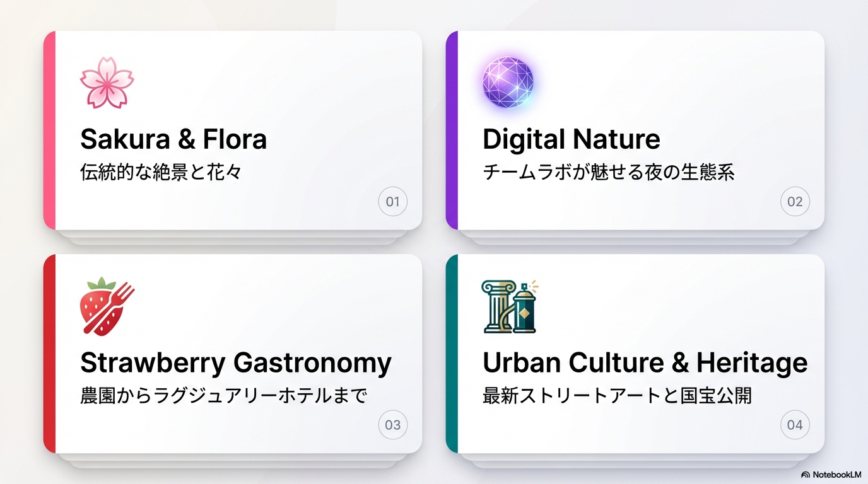Select the 04 number badge
This screenshot has width=868, height=484.
coord(795,425)
